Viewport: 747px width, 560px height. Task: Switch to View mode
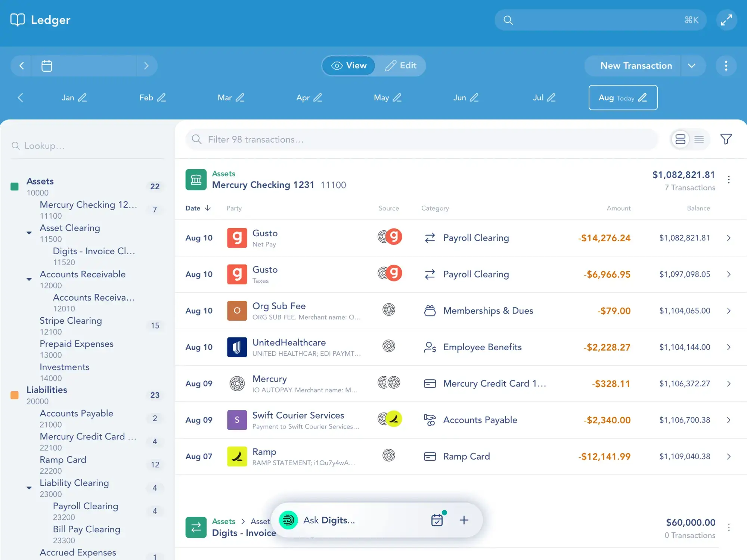(x=348, y=66)
